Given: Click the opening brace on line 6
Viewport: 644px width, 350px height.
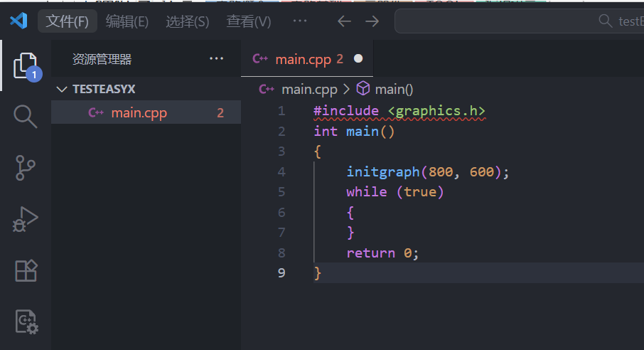Looking at the screenshot, I should 350,213.
